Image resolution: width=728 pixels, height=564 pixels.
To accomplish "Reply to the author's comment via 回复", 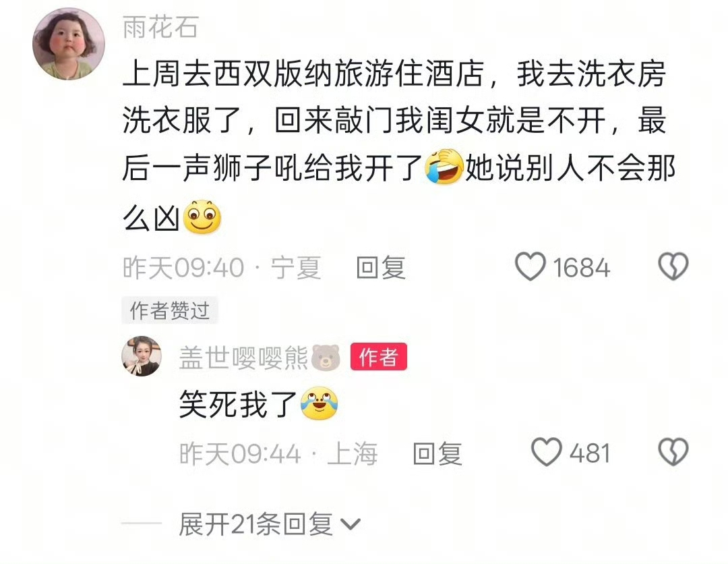I will coord(437,453).
